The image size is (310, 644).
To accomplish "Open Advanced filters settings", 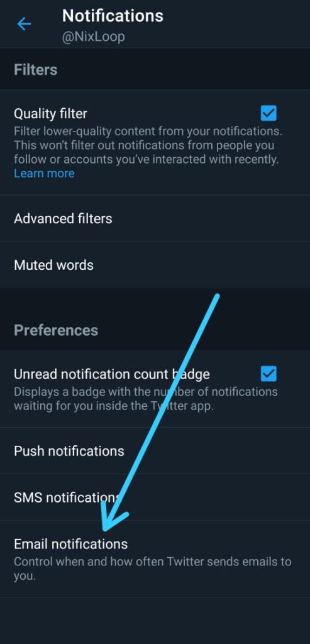I will 155,218.
